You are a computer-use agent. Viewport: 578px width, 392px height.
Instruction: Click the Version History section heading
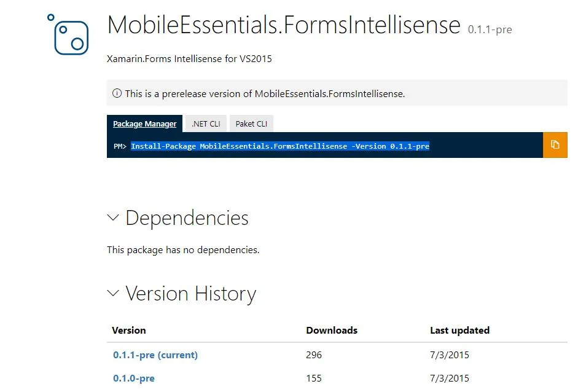(190, 294)
